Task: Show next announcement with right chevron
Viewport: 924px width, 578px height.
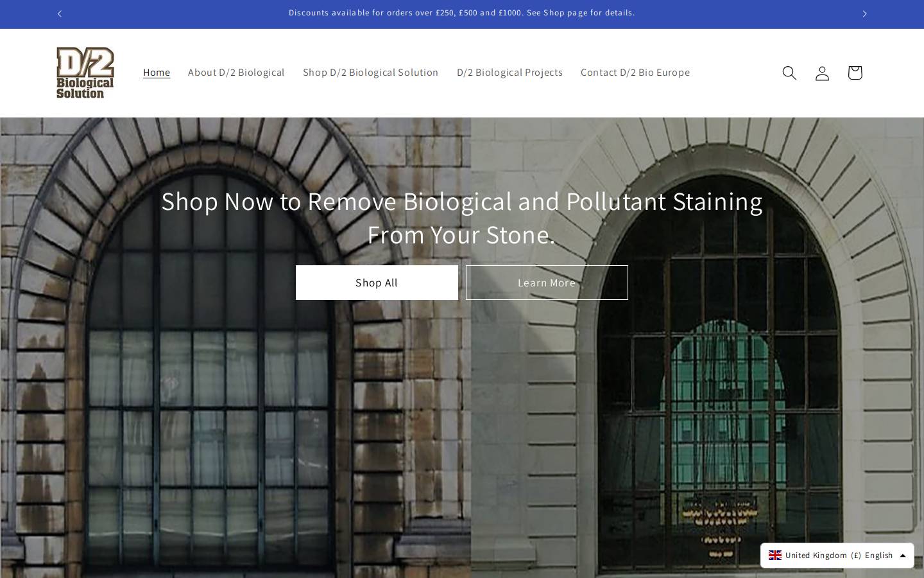Action: [x=864, y=13]
